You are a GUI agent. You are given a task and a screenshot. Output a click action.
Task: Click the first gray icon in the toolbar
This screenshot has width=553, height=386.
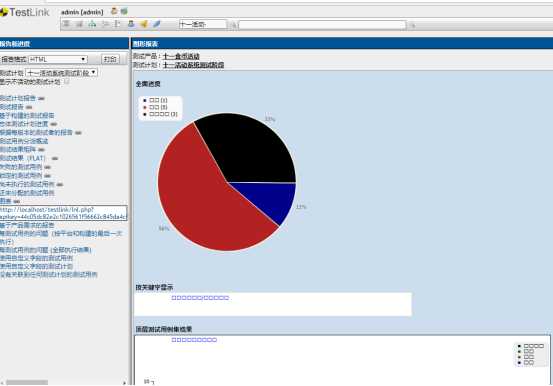pyautogui.click(x=66, y=24)
